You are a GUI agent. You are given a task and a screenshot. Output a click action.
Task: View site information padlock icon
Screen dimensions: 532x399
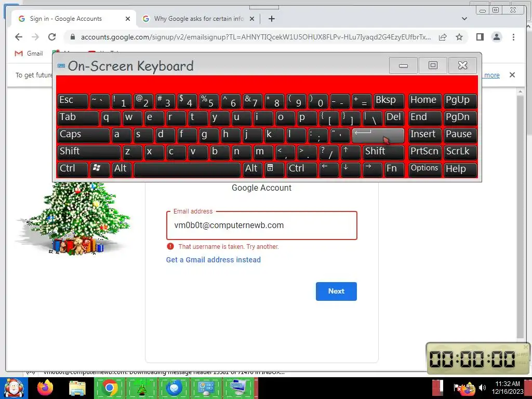(73, 37)
